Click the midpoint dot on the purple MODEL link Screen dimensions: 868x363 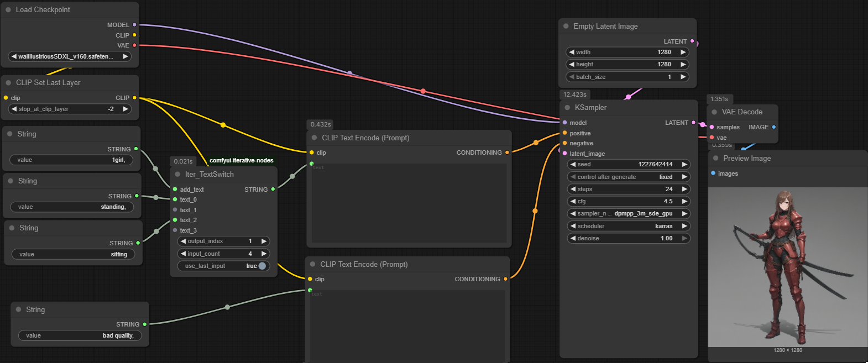coord(349,73)
